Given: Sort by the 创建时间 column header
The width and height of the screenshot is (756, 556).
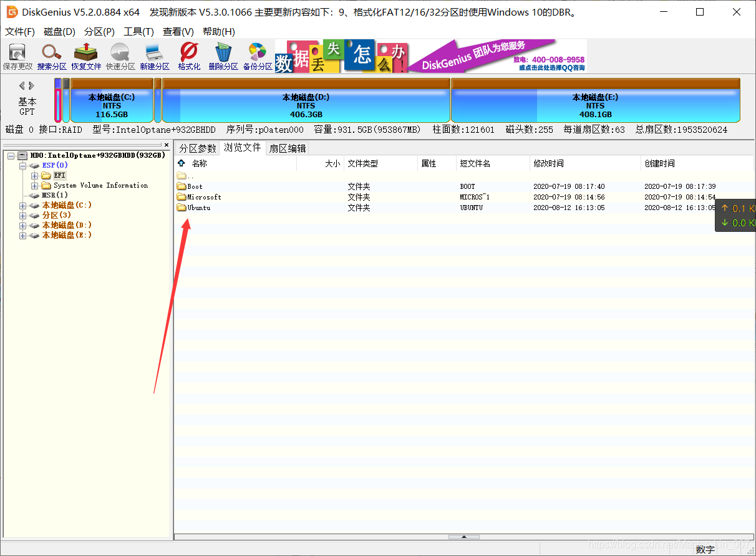Looking at the screenshot, I should point(660,163).
